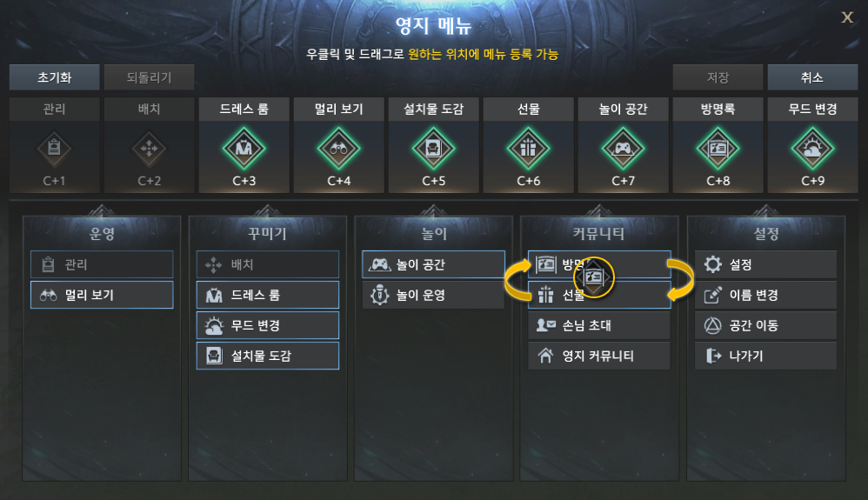The height and width of the screenshot is (500, 868).
Task: Select 손님 초대 in the 커뮤니티 list
Action: point(599,325)
